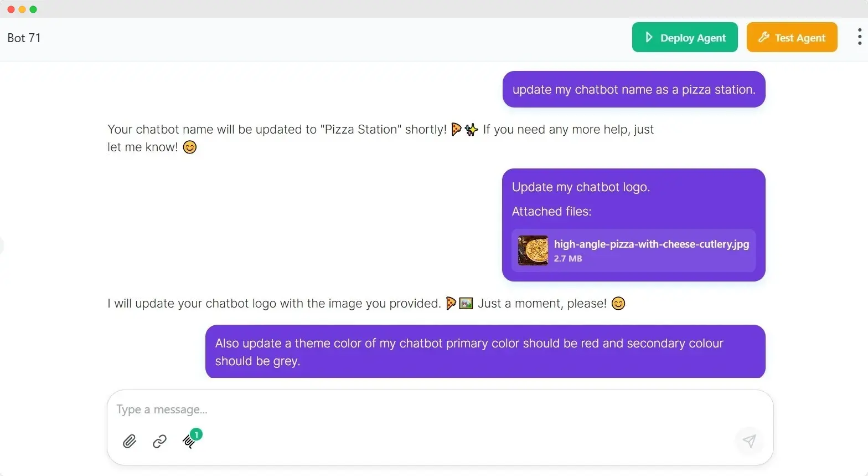Image resolution: width=868 pixels, height=476 pixels.
Task: Select the theme color request message bubble
Action: [485, 352]
